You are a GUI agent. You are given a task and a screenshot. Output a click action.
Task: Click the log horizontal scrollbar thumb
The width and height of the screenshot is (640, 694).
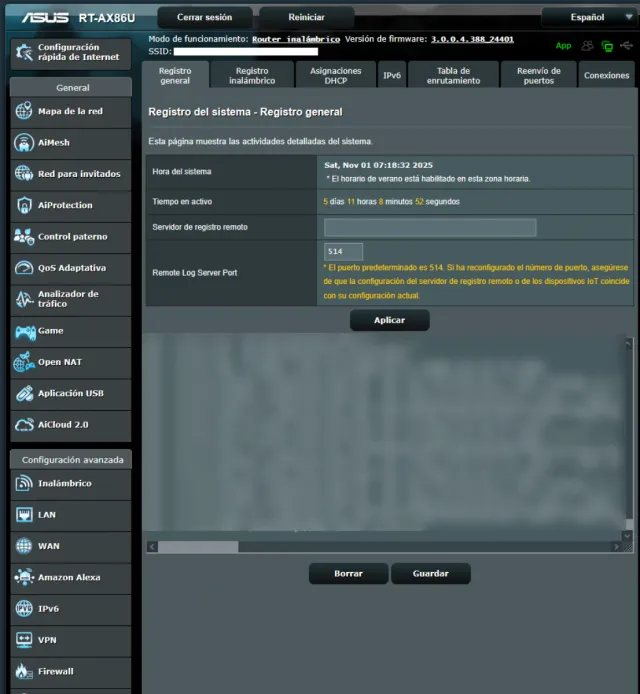coord(198,547)
